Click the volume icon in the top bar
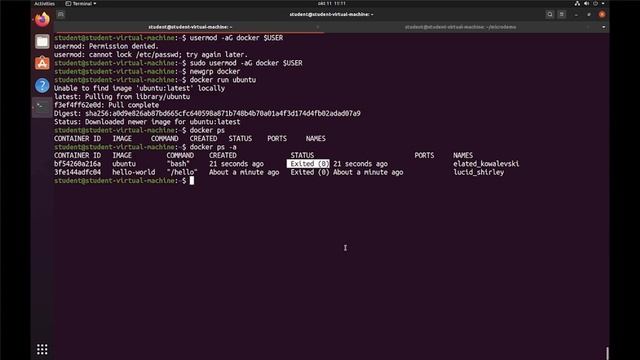This screenshot has width=640, height=360. [587, 3]
